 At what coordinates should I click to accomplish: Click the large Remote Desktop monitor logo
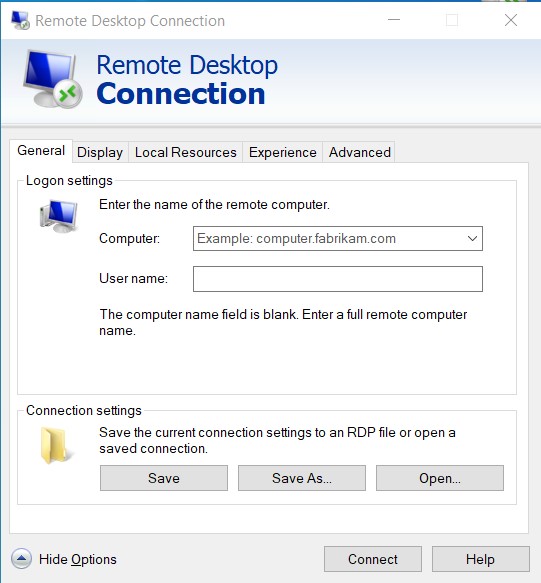coord(53,79)
